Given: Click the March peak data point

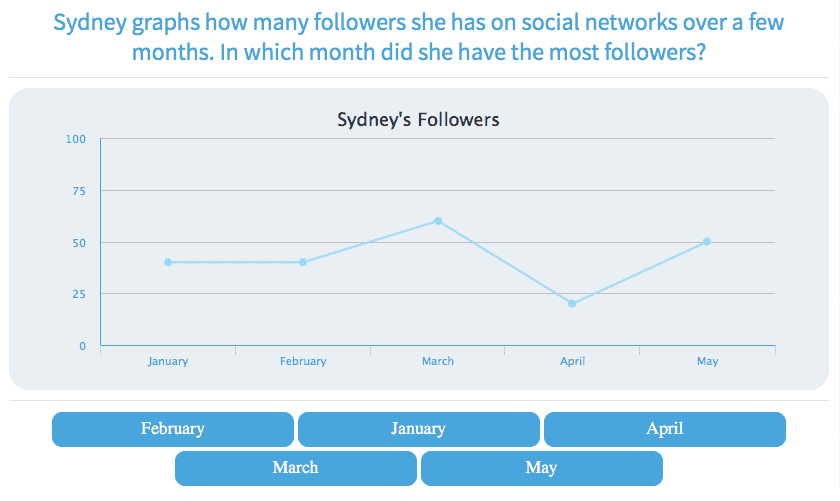Looking at the screenshot, I should click(x=438, y=221).
